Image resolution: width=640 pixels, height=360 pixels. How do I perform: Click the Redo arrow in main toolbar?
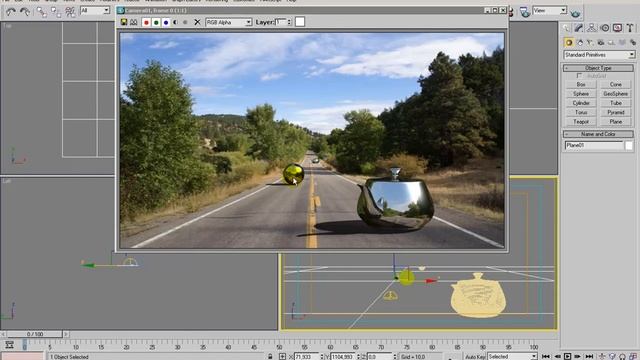point(25,12)
